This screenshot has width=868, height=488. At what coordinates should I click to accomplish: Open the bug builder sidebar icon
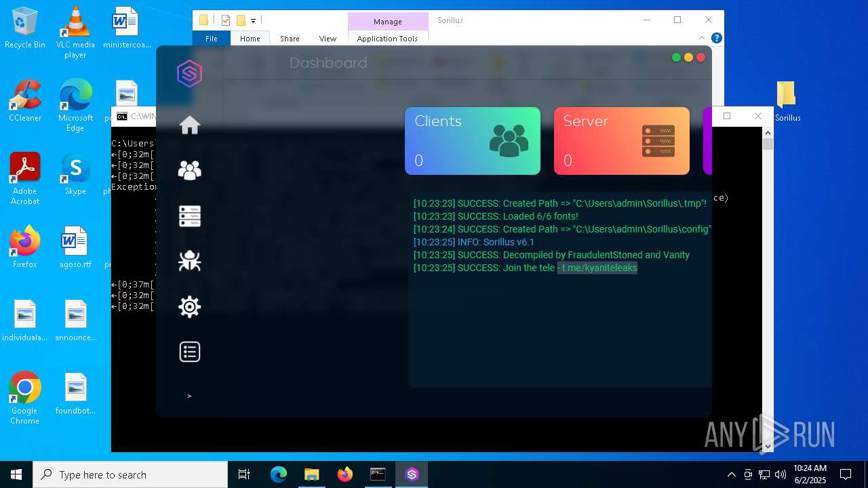click(190, 261)
